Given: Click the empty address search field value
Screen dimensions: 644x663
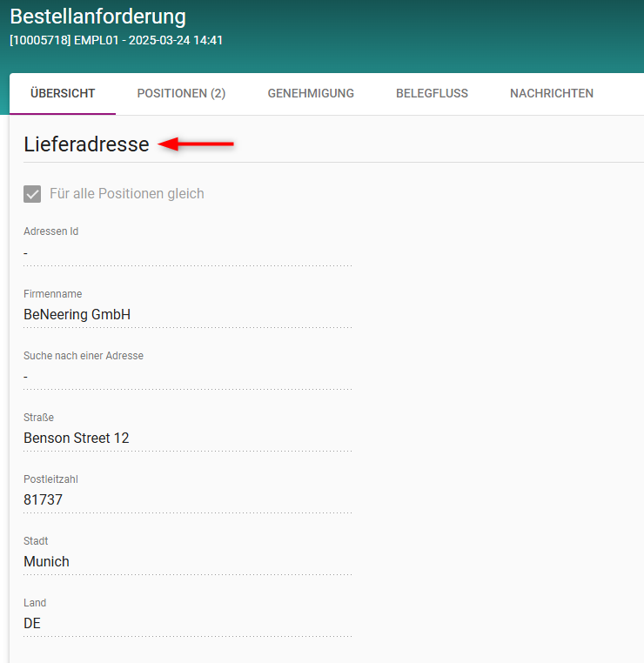Looking at the screenshot, I should click(187, 377).
